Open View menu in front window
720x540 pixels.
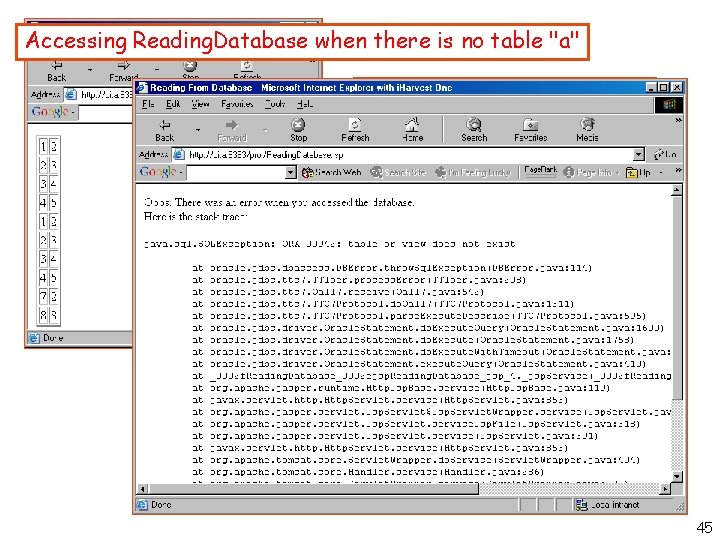(x=200, y=105)
